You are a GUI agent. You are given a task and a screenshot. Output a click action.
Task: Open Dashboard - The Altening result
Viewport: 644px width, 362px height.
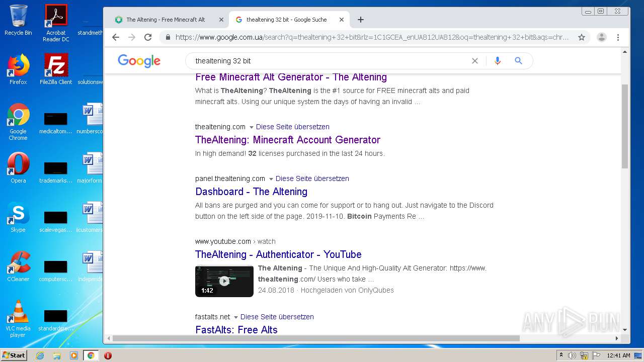click(x=251, y=192)
